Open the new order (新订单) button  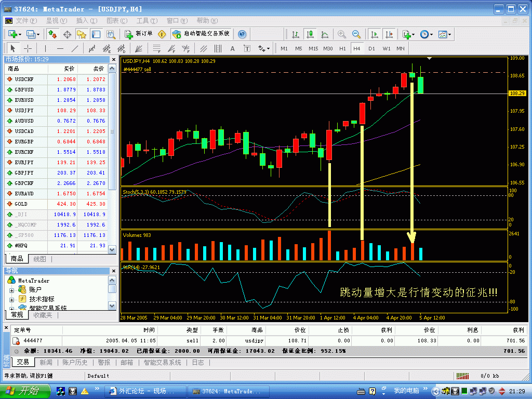click(139, 34)
